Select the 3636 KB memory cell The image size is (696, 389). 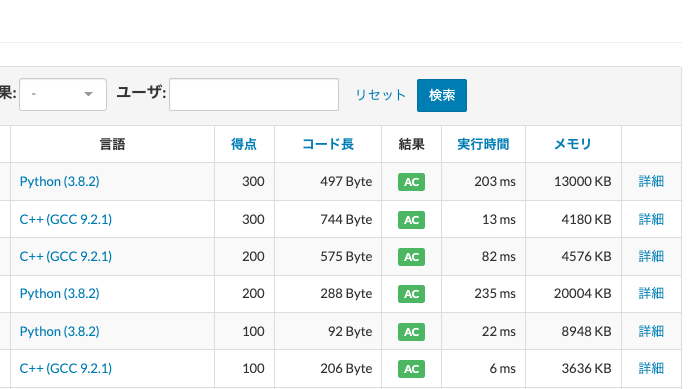[x=573, y=368]
